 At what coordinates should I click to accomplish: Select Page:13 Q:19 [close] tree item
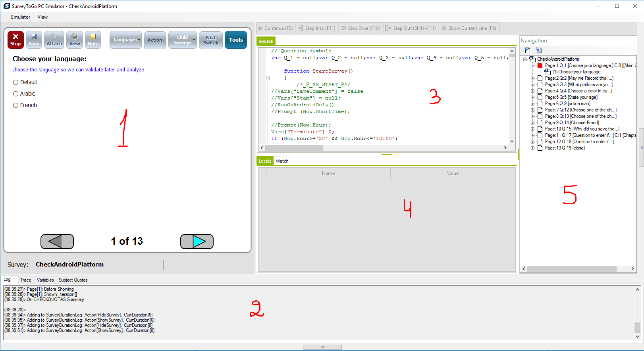click(565, 148)
